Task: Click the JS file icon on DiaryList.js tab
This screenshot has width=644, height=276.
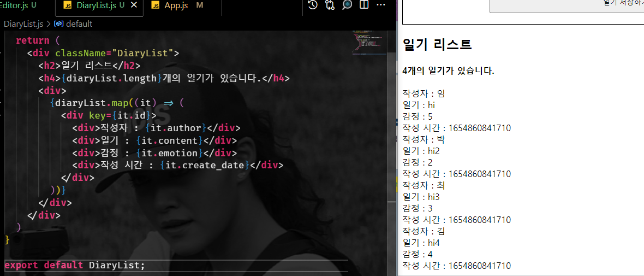Action: point(68,5)
